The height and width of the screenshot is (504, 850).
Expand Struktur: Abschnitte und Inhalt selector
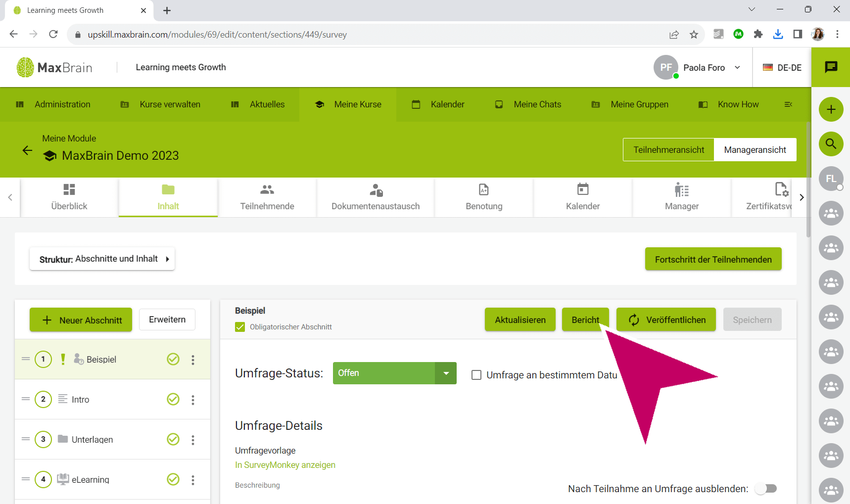point(102,259)
